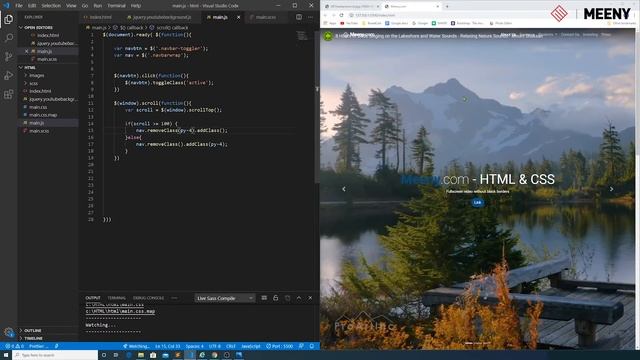Switch to the Terminal panel tab

(x=116, y=298)
